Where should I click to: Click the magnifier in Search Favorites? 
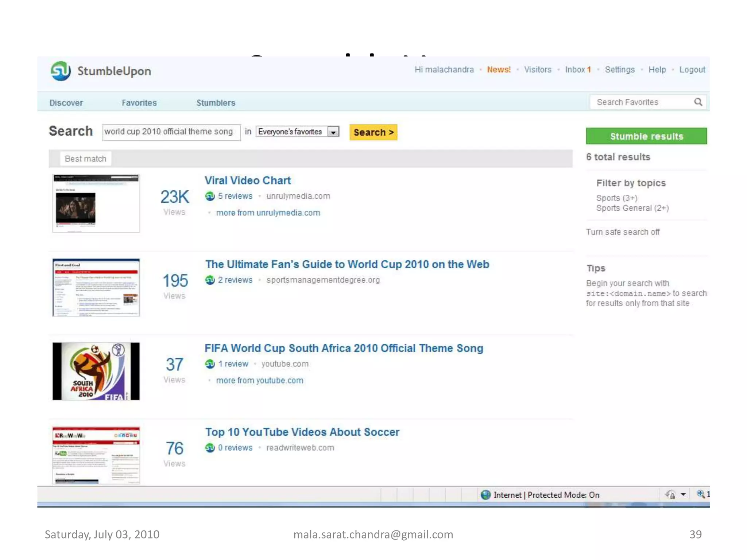[x=698, y=102]
